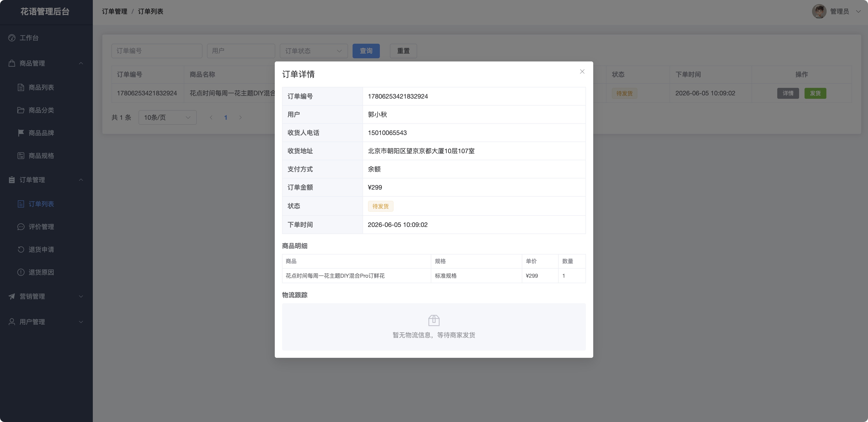The height and width of the screenshot is (422, 868).
Task: Click the 详情 button in order row
Action: pos(788,93)
